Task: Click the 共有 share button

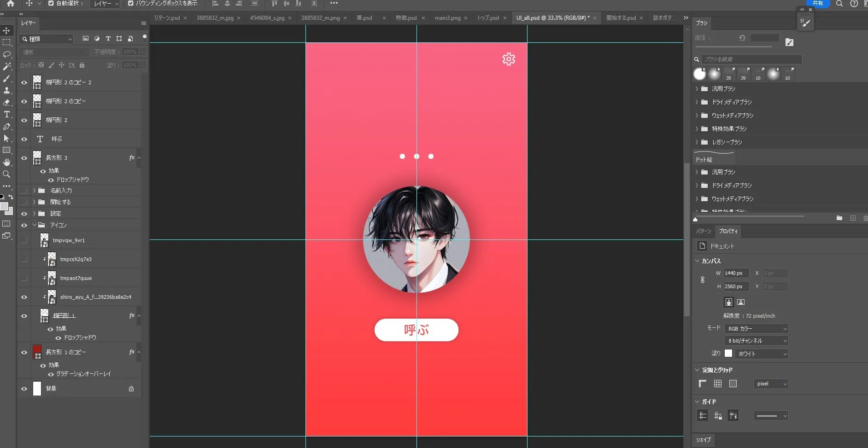Action: click(x=818, y=3)
